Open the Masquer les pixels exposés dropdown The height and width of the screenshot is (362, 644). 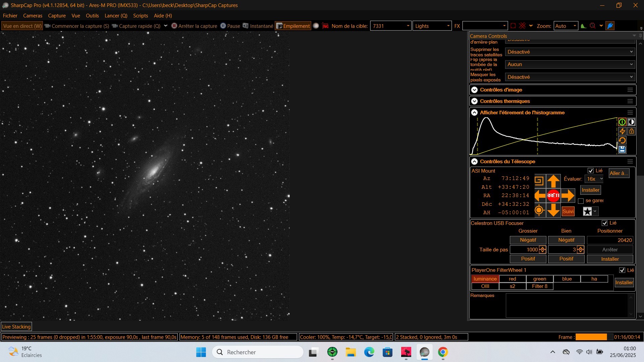click(570, 77)
